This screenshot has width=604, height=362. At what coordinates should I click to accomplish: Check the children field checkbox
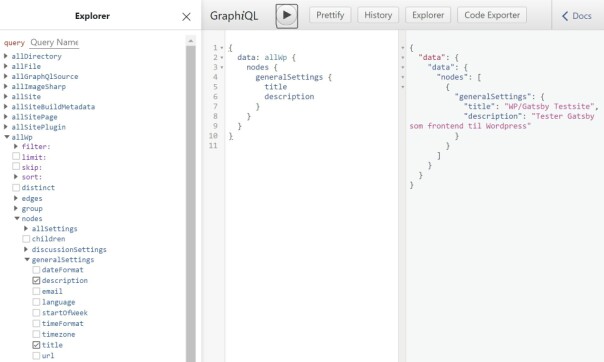26,239
